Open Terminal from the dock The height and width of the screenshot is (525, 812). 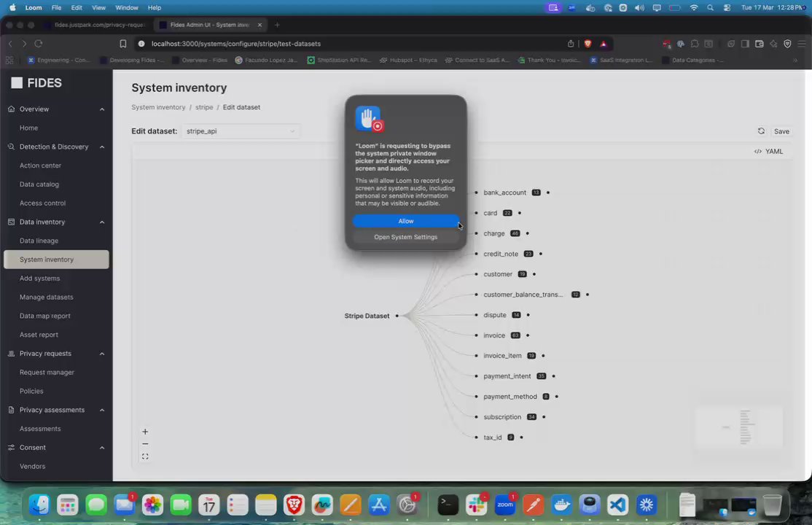click(x=448, y=505)
